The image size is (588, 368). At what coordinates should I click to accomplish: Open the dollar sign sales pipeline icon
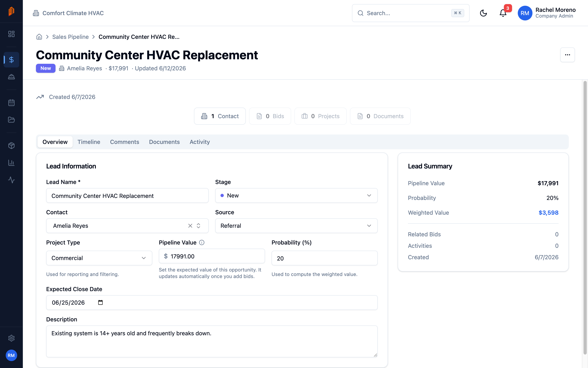click(11, 60)
